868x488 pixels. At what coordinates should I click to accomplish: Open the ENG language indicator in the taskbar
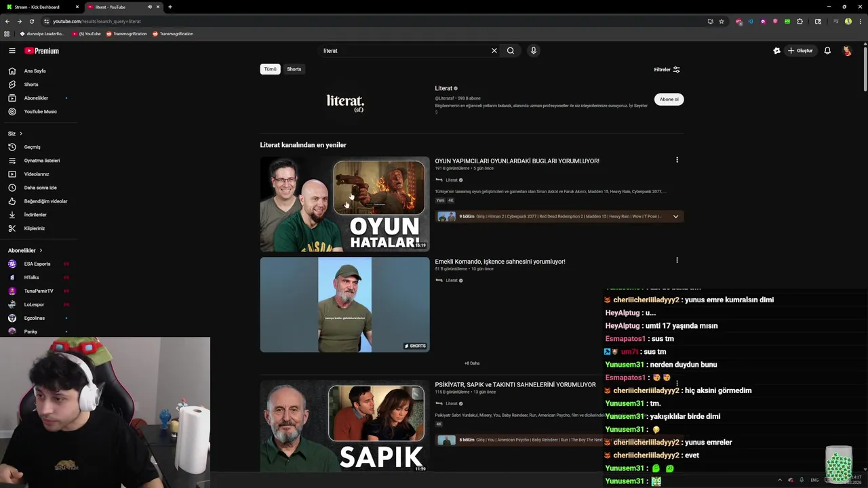click(x=814, y=481)
